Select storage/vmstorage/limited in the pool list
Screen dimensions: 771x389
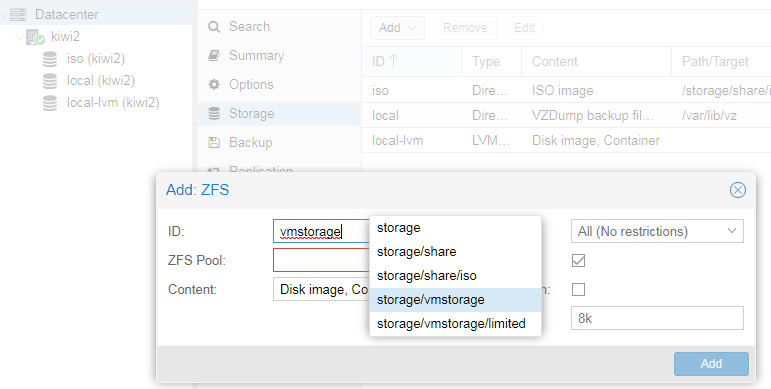point(455,324)
